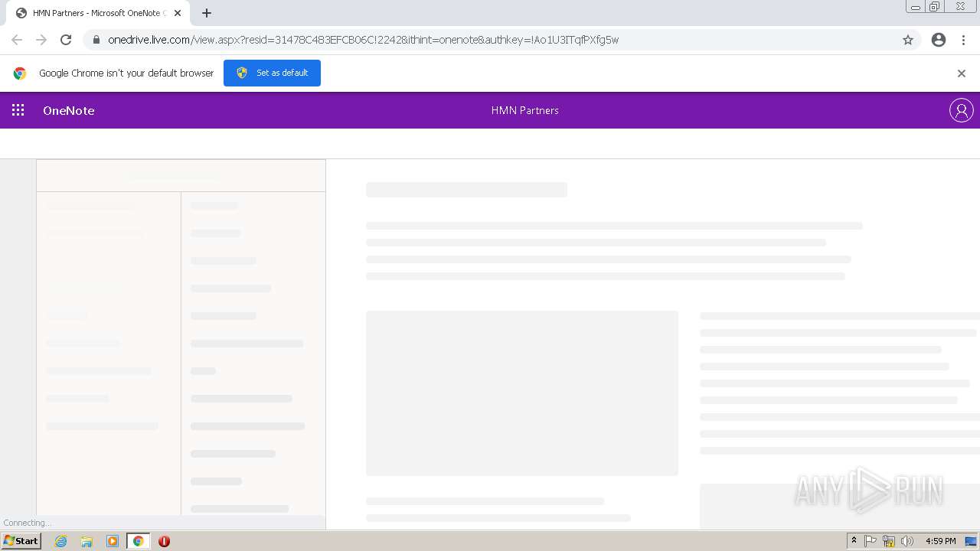
Task: Go forward to the next page
Action: [41, 40]
